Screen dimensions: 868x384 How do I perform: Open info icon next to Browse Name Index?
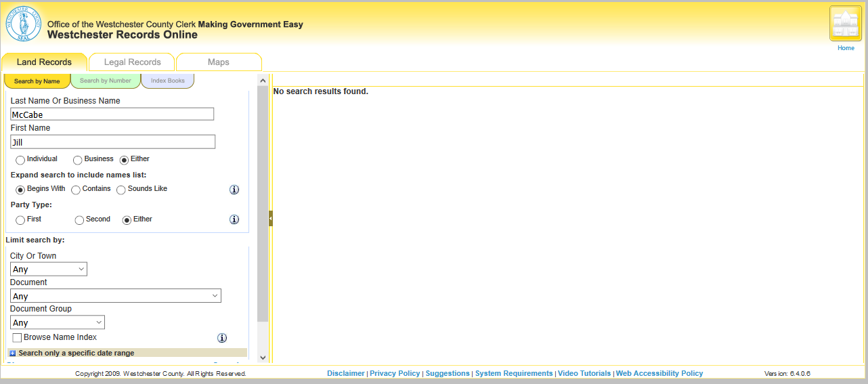coord(222,338)
